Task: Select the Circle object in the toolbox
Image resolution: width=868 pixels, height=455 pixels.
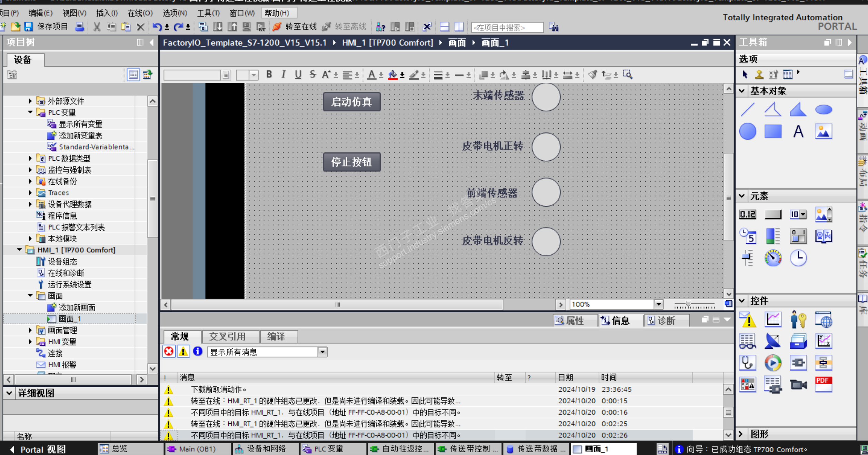Action: tap(747, 131)
